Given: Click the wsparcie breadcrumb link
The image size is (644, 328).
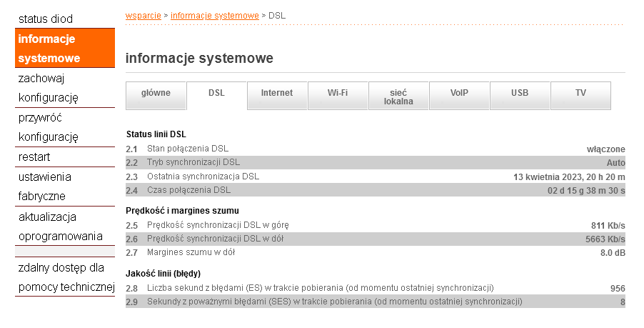Looking at the screenshot, I should (x=143, y=14).
